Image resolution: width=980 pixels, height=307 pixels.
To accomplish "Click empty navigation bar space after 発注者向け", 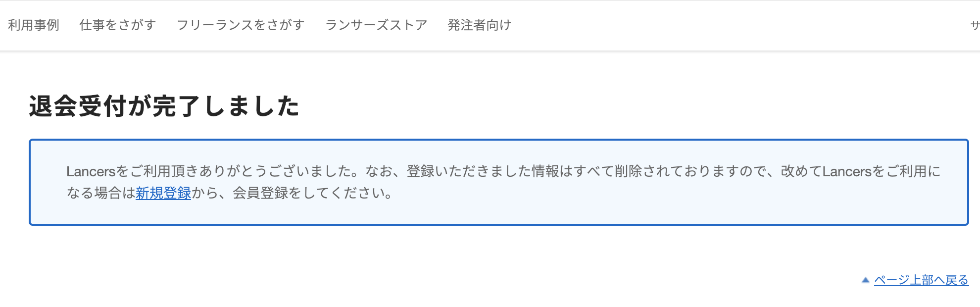I will coord(718,25).
